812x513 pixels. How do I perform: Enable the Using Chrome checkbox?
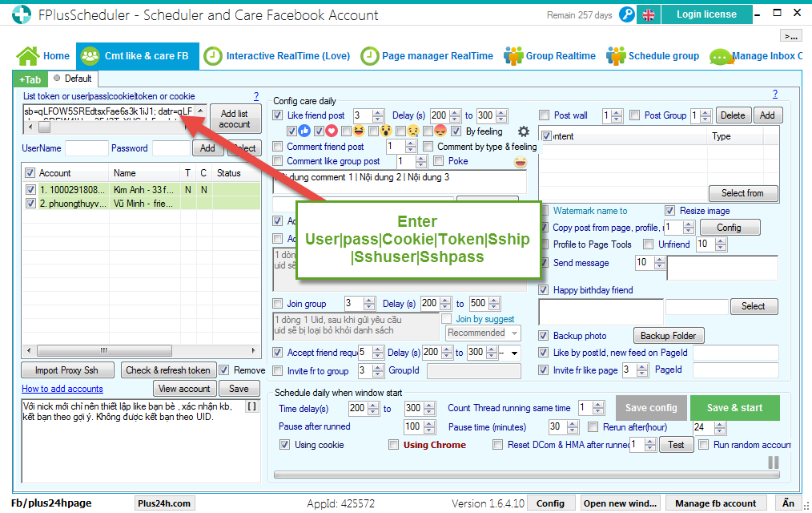[393, 445]
